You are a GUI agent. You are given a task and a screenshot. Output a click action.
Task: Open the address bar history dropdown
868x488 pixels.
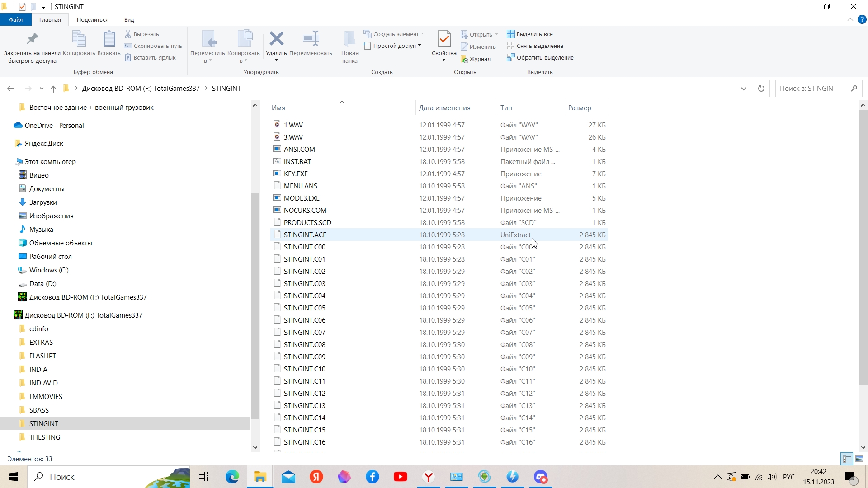(743, 89)
